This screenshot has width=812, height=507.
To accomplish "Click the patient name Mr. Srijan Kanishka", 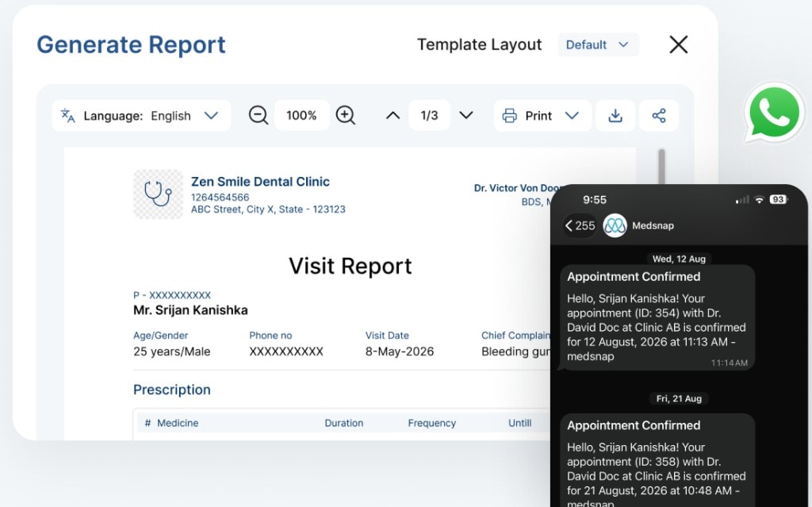I will tap(190, 310).
